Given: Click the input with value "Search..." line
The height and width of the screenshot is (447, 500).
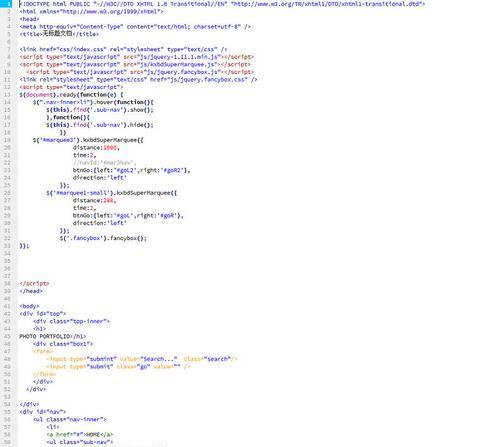Looking at the screenshot, I should [x=142, y=359].
